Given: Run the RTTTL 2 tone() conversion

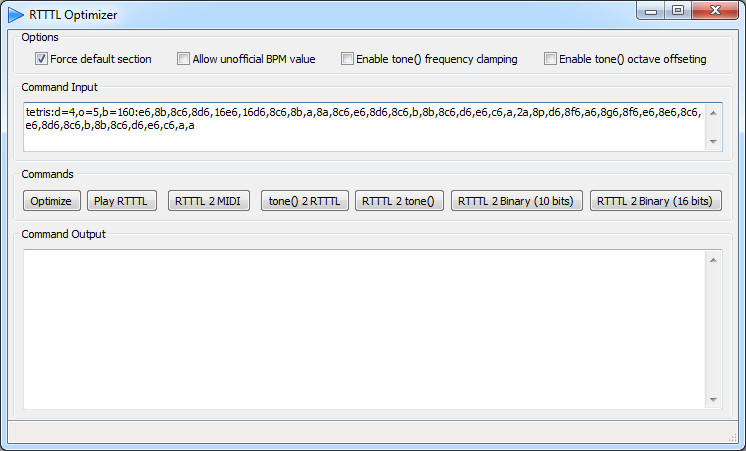Looking at the screenshot, I should pos(399,201).
